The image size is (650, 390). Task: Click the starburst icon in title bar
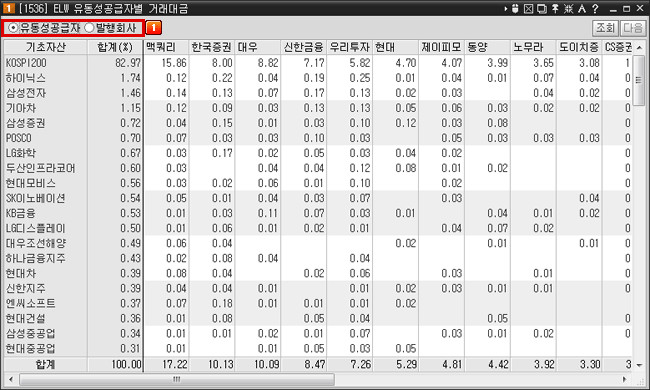568,8
